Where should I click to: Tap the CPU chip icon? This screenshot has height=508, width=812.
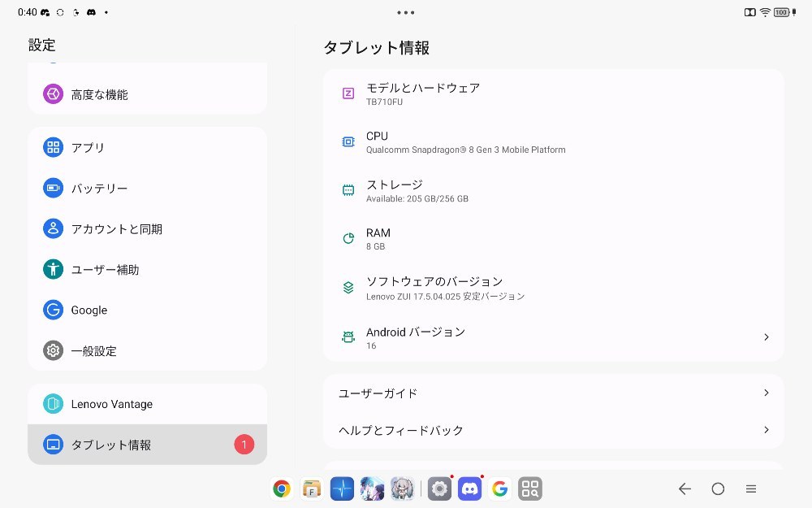[348, 141]
